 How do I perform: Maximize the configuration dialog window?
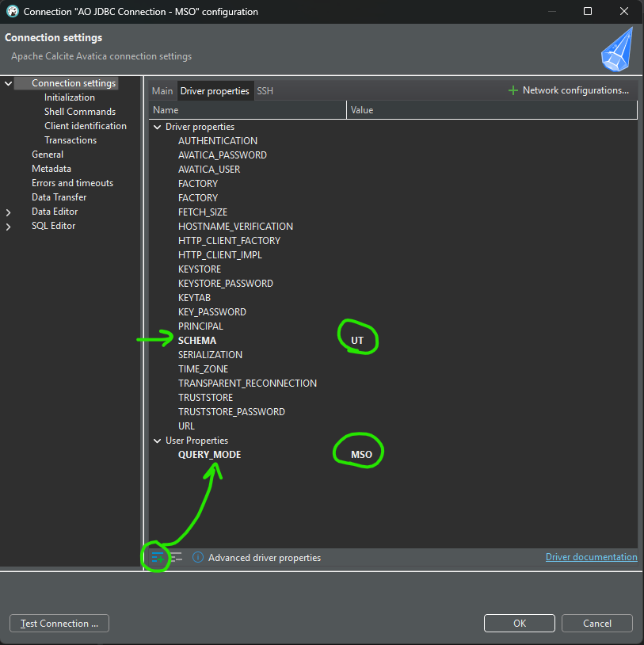click(587, 12)
